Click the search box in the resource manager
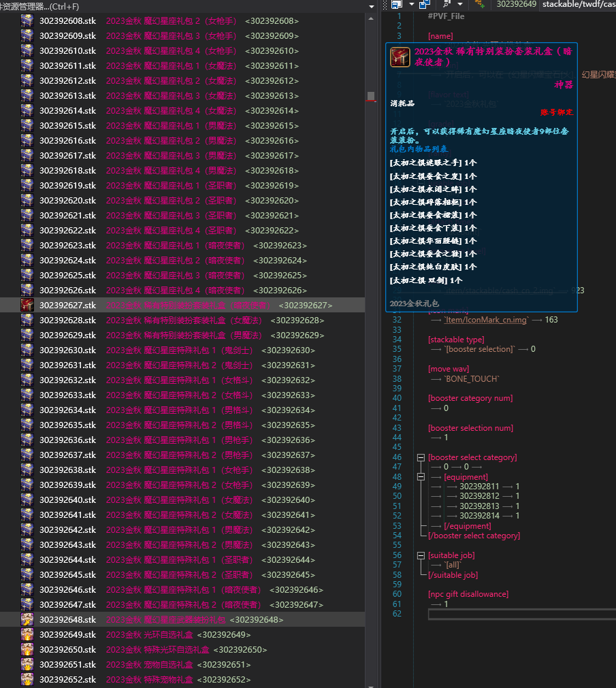This screenshot has height=688, width=616. pyautogui.click(x=184, y=6)
